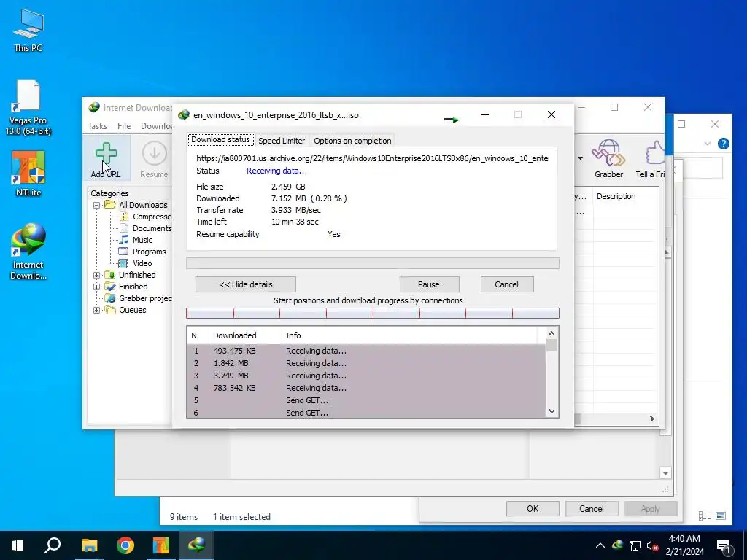This screenshot has height=560, width=747.
Task: Select the Programs category
Action: coord(142,252)
